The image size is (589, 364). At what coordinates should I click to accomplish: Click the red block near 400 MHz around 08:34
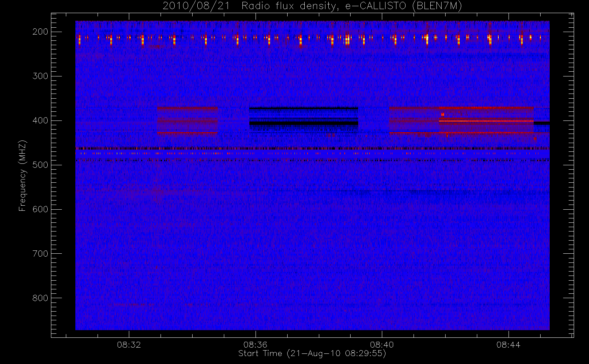(187, 120)
